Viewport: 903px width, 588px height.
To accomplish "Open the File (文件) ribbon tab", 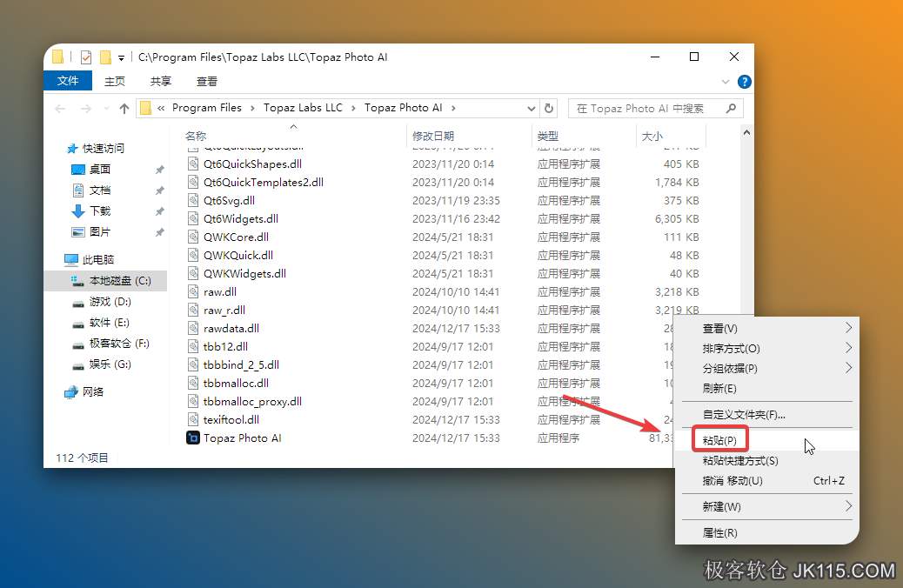I will (x=68, y=81).
